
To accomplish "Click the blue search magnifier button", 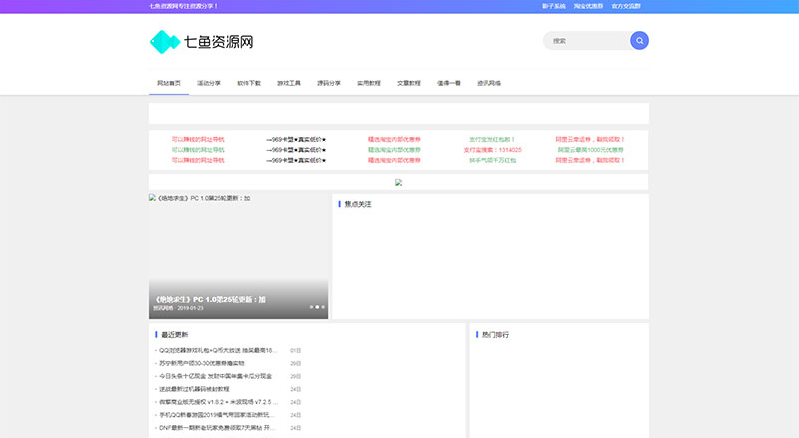I will 639,41.
